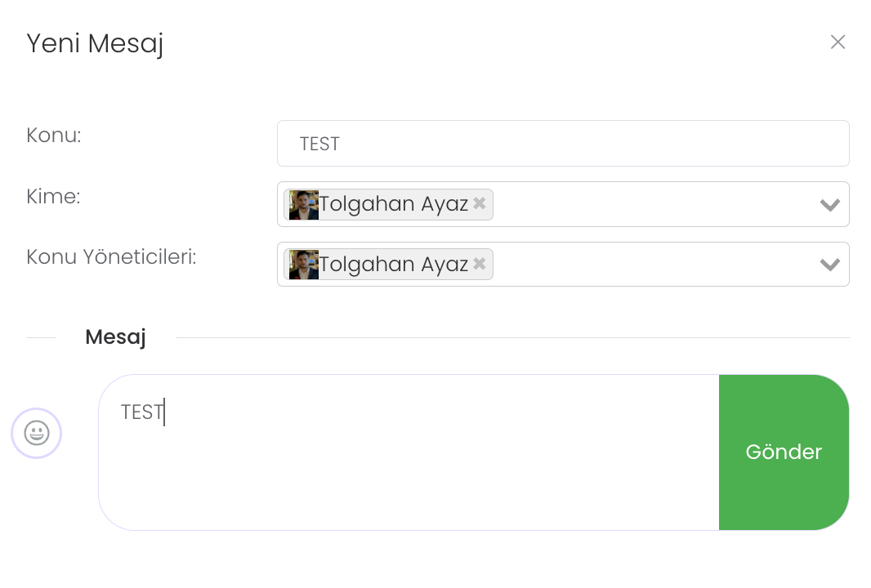
Task: Remove Tolgahan Ayaz from Konu Yöneticileri
Action: pyautogui.click(x=480, y=264)
